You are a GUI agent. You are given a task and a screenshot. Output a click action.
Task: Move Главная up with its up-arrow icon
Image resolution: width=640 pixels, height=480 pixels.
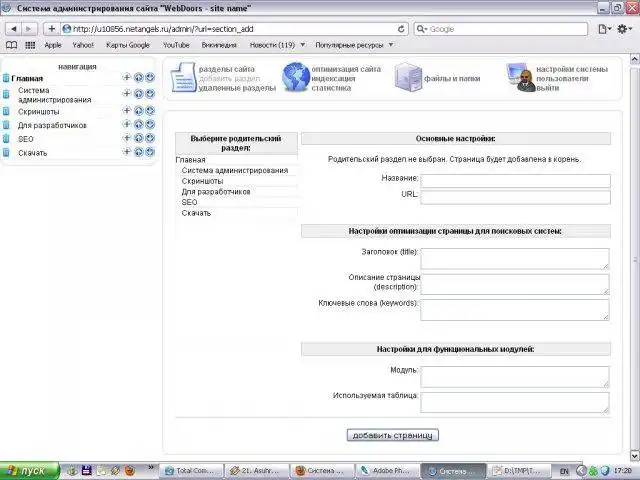point(139,77)
